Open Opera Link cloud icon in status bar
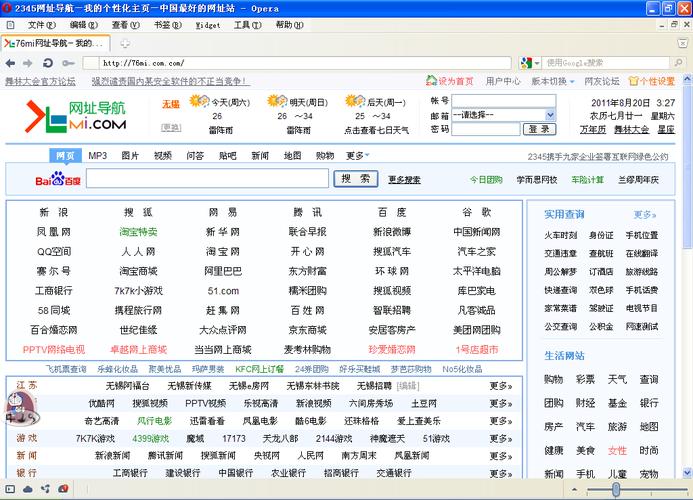This screenshot has height=500, width=693. pos(28,489)
